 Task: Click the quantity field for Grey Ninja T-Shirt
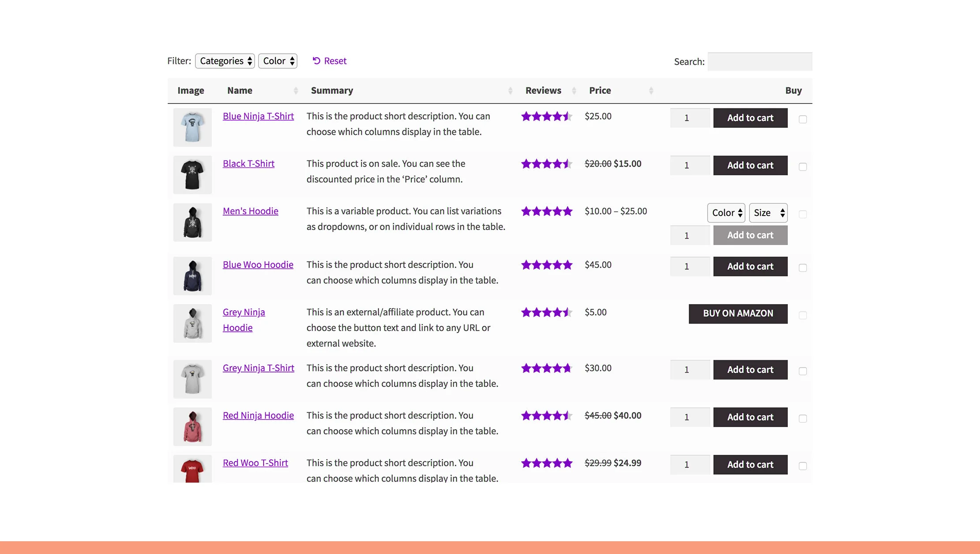(x=689, y=369)
